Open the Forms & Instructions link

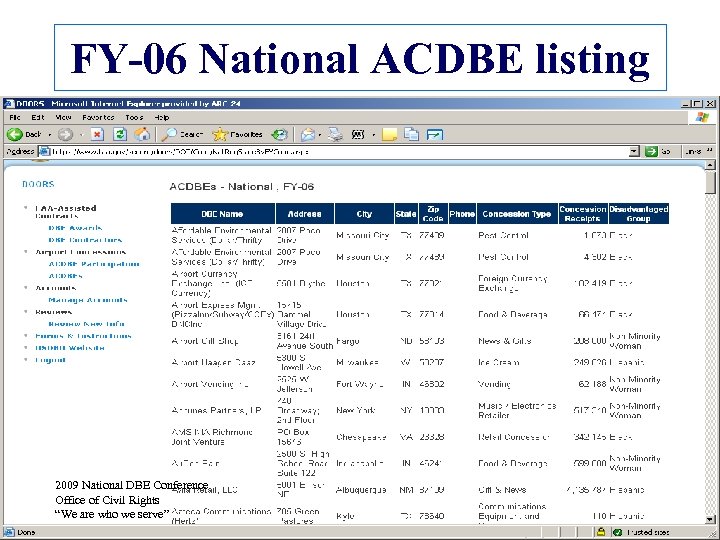pos(83,336)
